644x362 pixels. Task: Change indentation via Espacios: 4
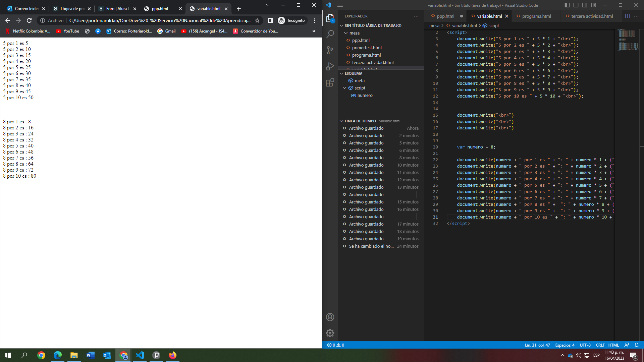(565, 345)
